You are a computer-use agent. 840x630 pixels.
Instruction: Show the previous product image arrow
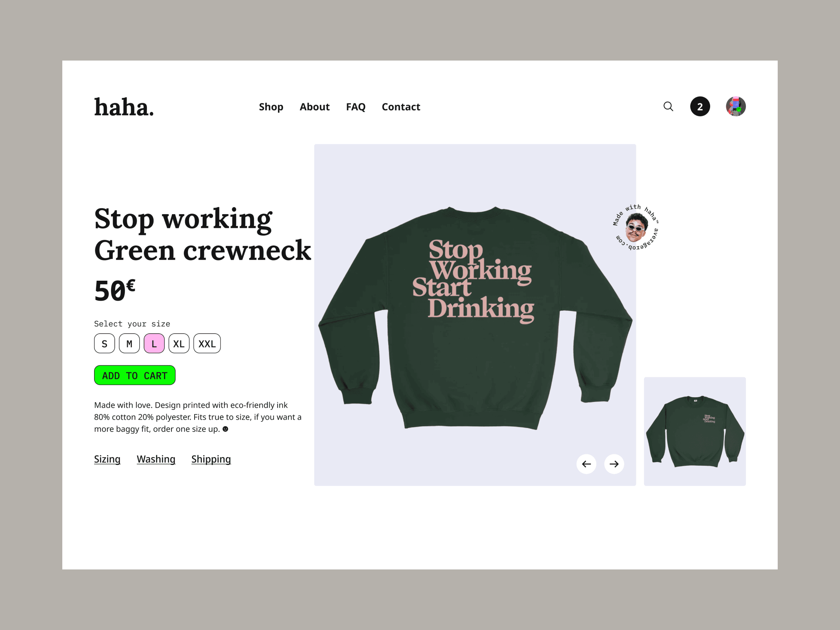coord(586,464)
